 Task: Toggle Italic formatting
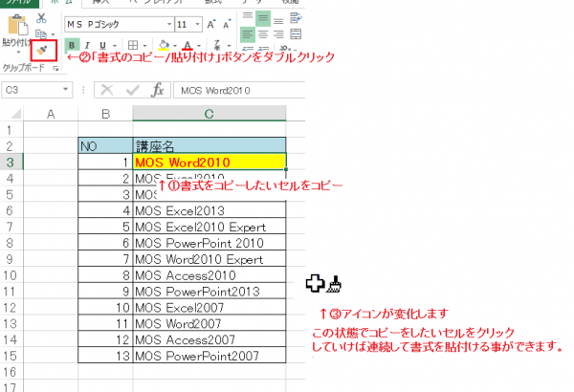87,45
